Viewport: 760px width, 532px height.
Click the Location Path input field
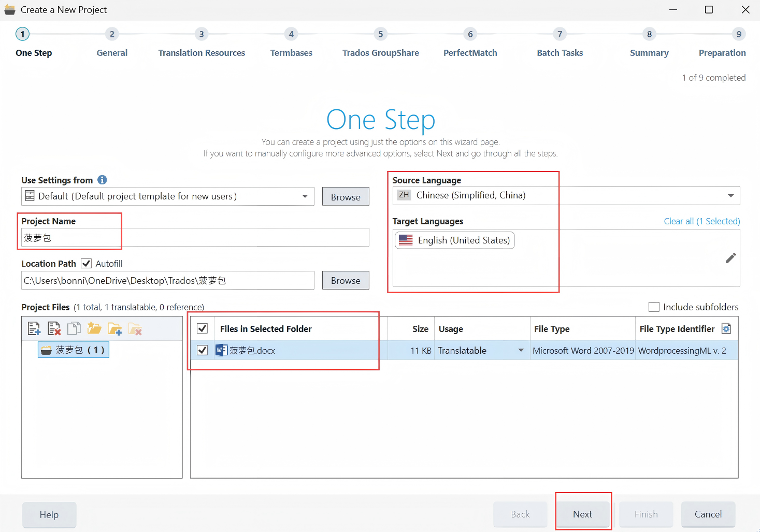coord(168,280)
